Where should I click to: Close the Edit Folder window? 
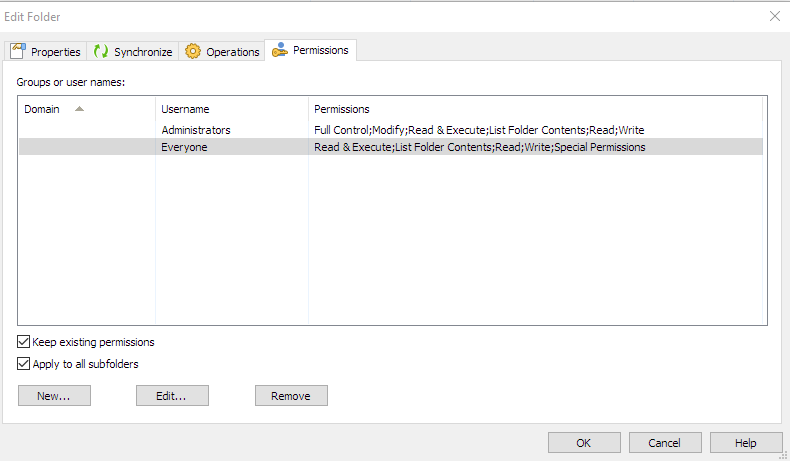pyautogui.click(x=774, y=16)
